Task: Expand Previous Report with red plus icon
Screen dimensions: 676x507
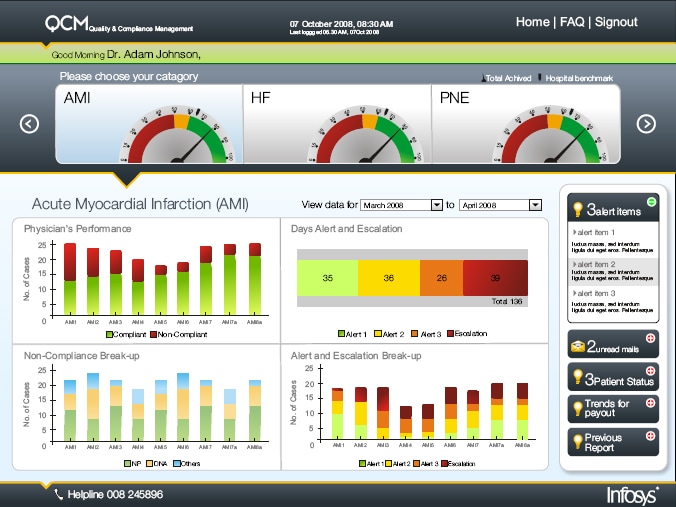Action: (650, 436)
